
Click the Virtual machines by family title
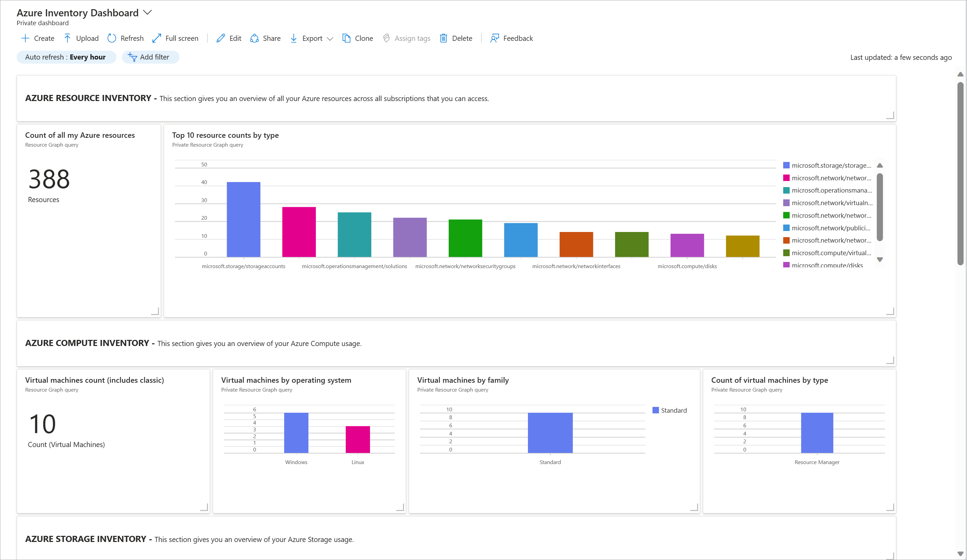463,380
